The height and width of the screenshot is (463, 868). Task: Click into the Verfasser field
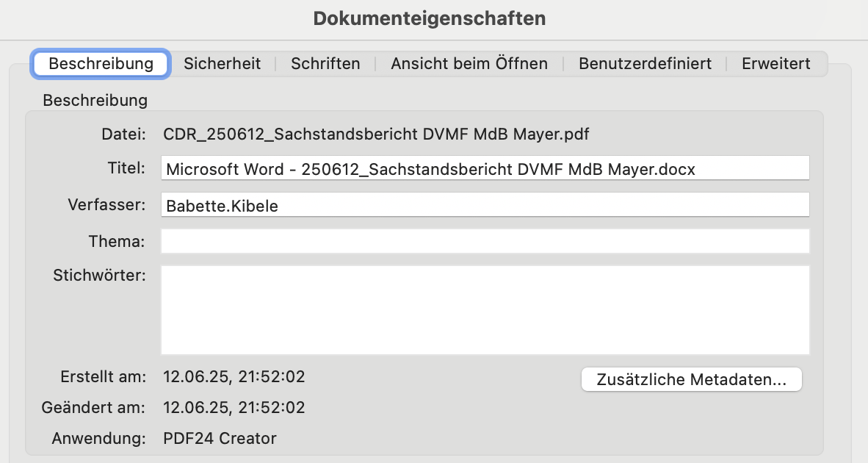485,205
